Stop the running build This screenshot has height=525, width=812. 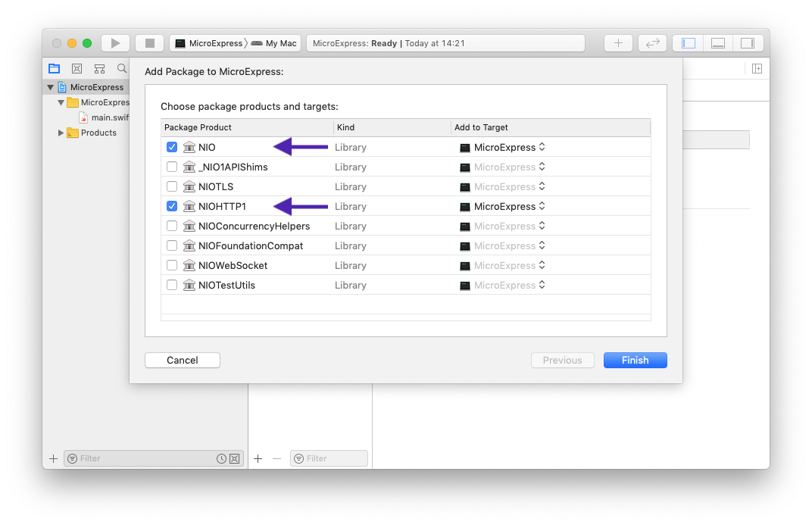(150, 43)
